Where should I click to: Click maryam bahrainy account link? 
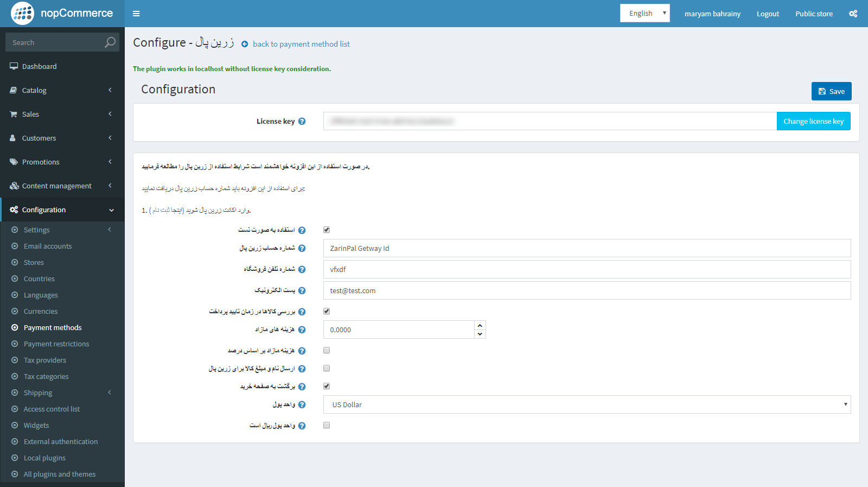712,14
